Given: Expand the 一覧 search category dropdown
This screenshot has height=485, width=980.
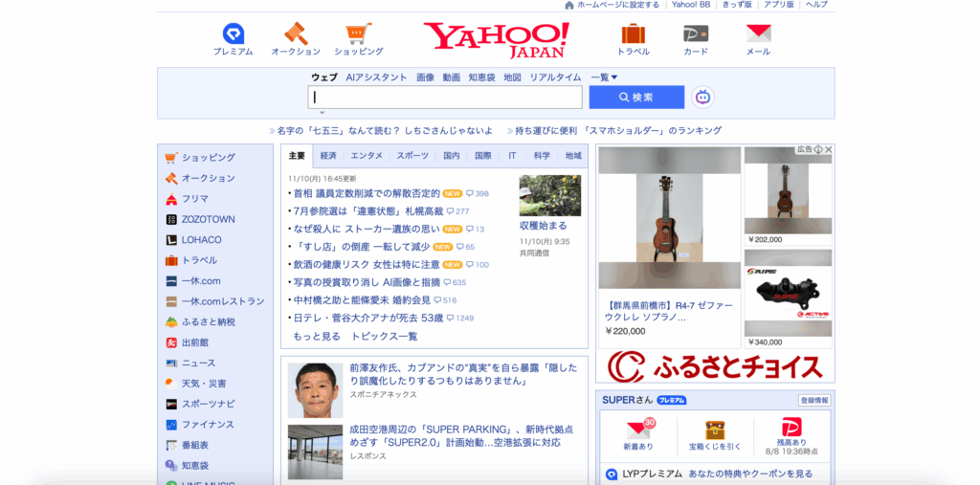Looking at the screenshot, I should pyautogui.click(x=605, y=77).
